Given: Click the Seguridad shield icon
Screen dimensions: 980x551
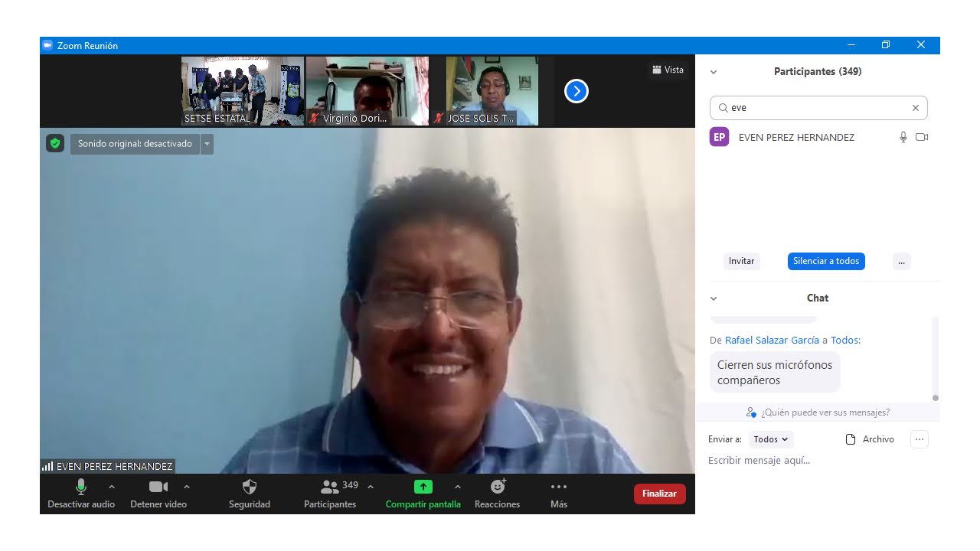Looking at the screenshot, I should coord(249,487).
